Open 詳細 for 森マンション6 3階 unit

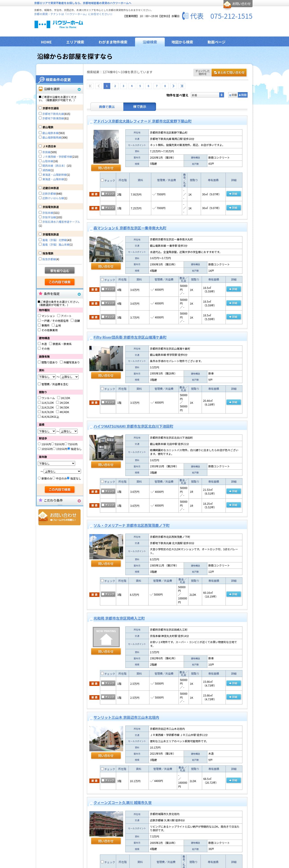(x=233, y=317)
